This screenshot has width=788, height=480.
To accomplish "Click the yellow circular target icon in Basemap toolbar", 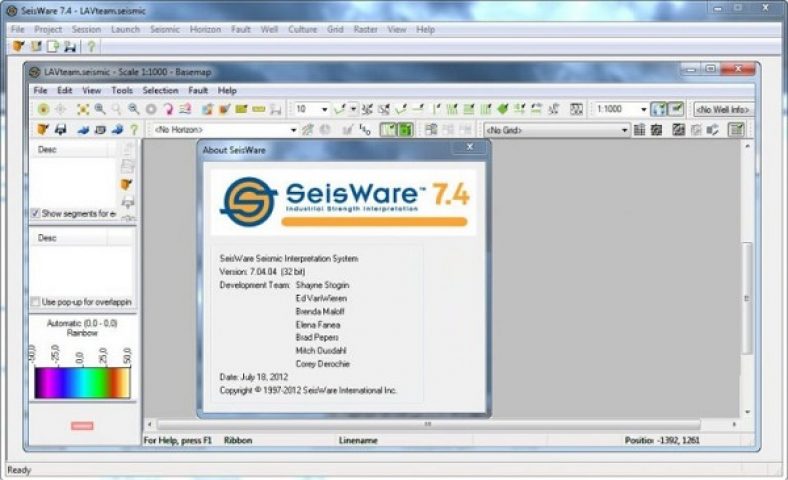I will (x=43, y=109).
